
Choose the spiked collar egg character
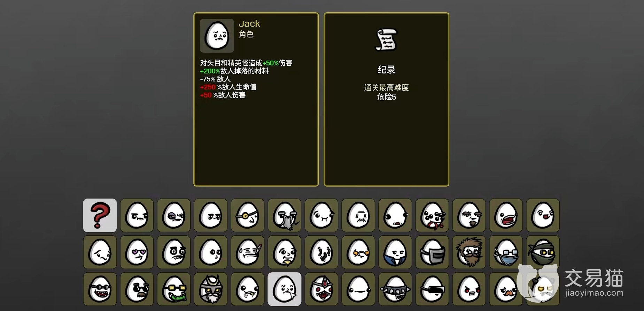click(x=395, y=289)
